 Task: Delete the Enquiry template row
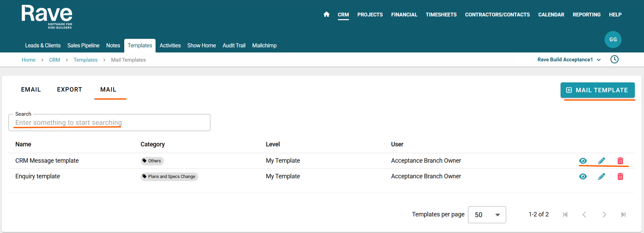(620, 177)
